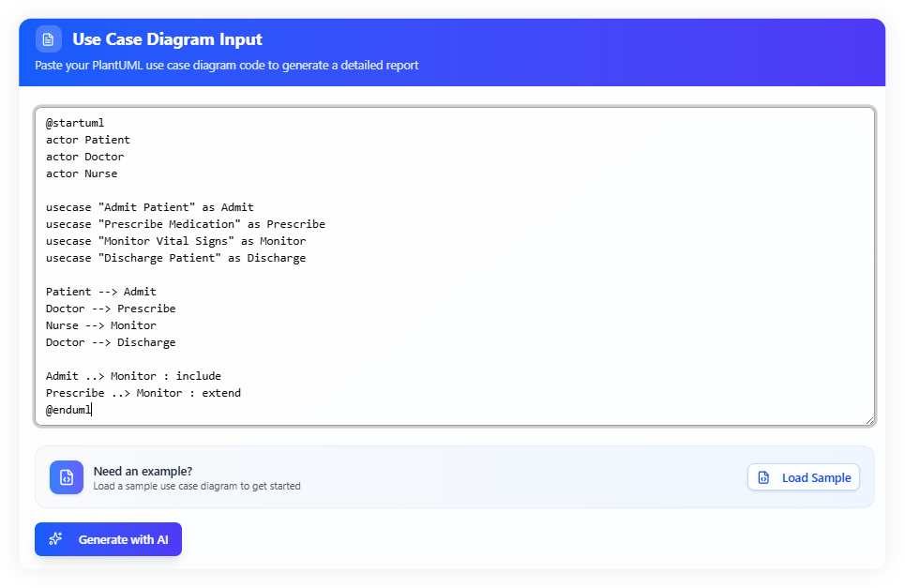Place cursor on the actor Nurse line
905x588 pixels.
click(82, 173)
